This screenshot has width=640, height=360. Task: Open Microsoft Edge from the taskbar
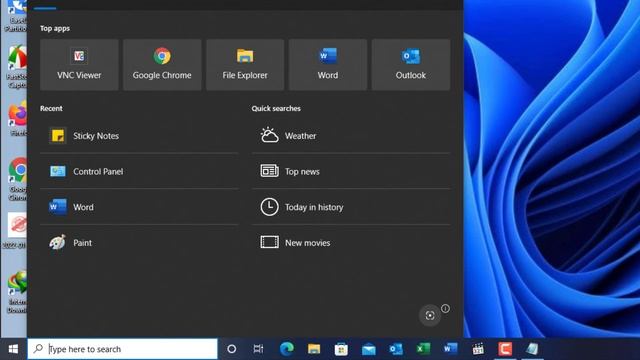287,349
